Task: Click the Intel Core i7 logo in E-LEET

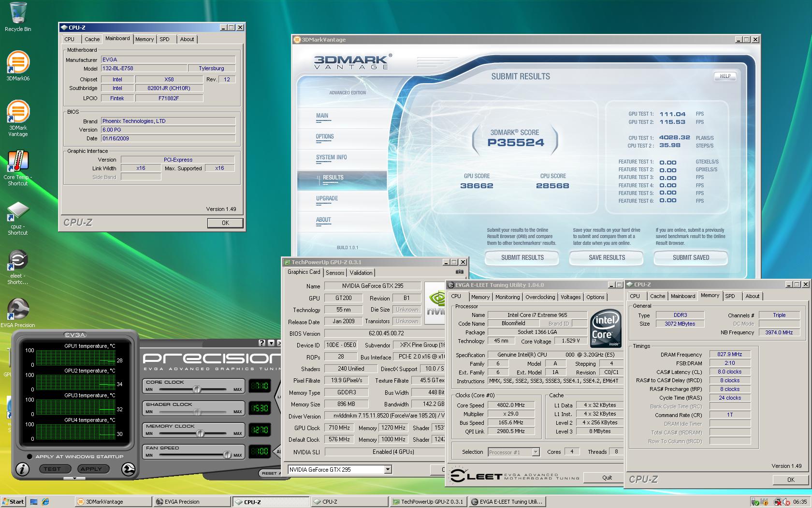Action: [x=606, y=329]
